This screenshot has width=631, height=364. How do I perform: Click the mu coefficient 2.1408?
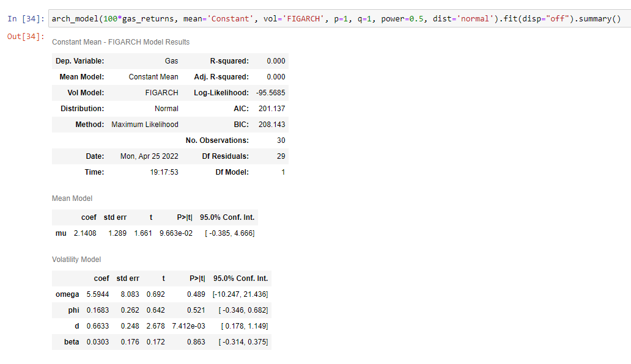click(86, 233)
